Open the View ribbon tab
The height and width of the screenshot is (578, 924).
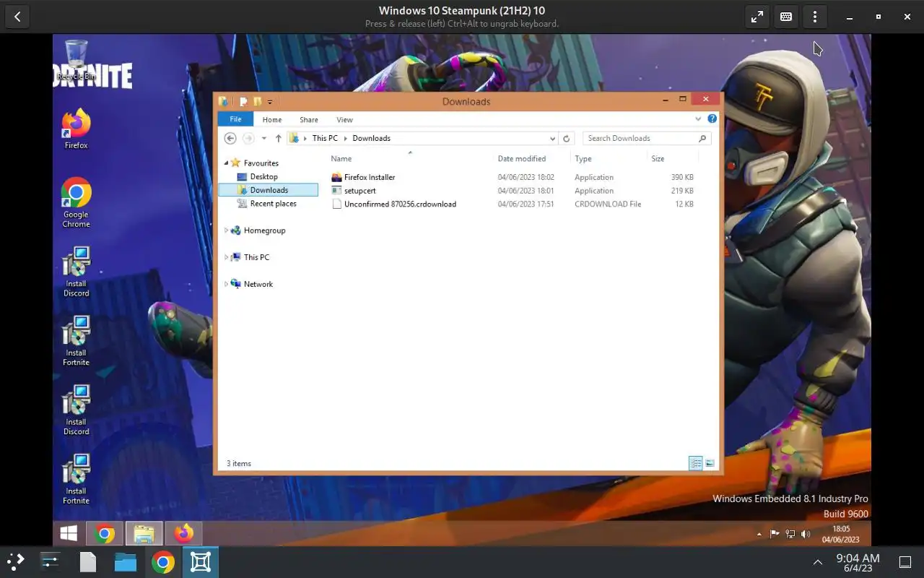[345, 119]
